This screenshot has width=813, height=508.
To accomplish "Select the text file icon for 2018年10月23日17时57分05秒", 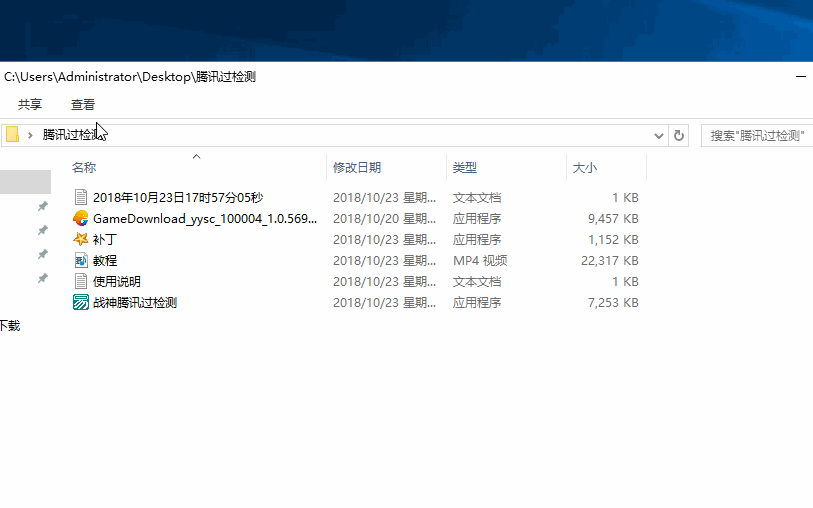I will [80, 197].
